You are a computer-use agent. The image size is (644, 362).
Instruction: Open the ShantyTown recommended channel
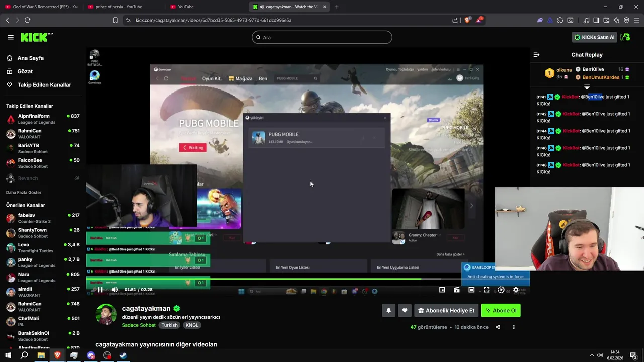(x=43, y=233)
